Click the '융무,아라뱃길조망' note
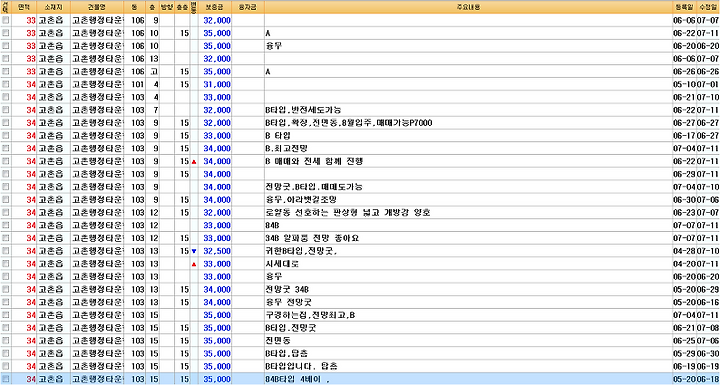 click(301, 200)
